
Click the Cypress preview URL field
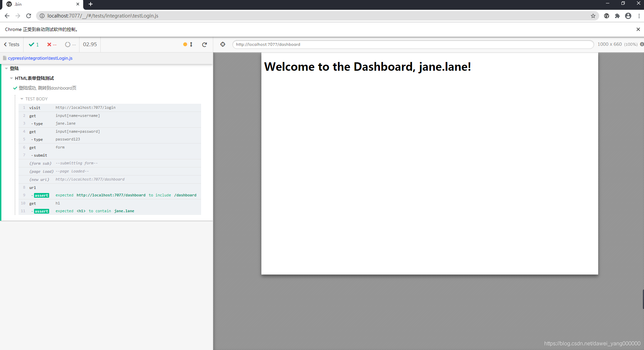click(413, 44)
